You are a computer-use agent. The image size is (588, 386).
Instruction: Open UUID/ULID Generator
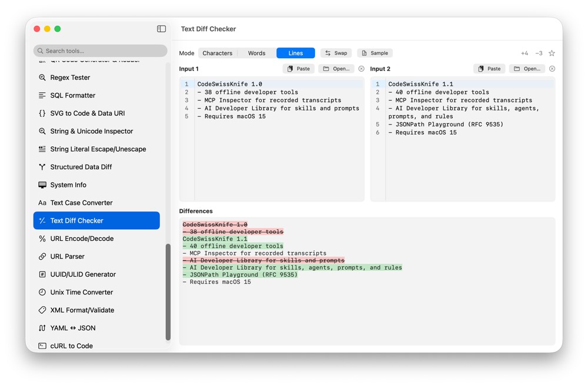coord(96,274)
